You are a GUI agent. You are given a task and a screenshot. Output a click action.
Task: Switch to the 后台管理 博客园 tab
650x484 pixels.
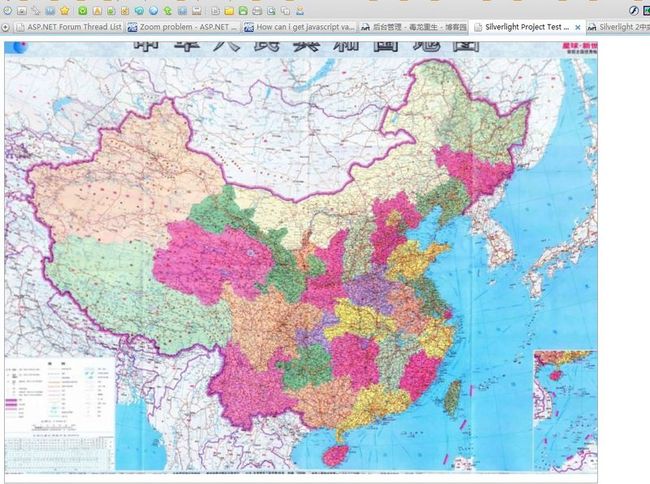413,27
